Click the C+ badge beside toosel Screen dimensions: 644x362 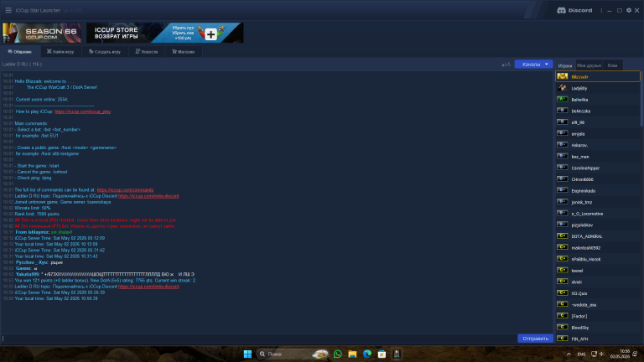coord(563,271)
